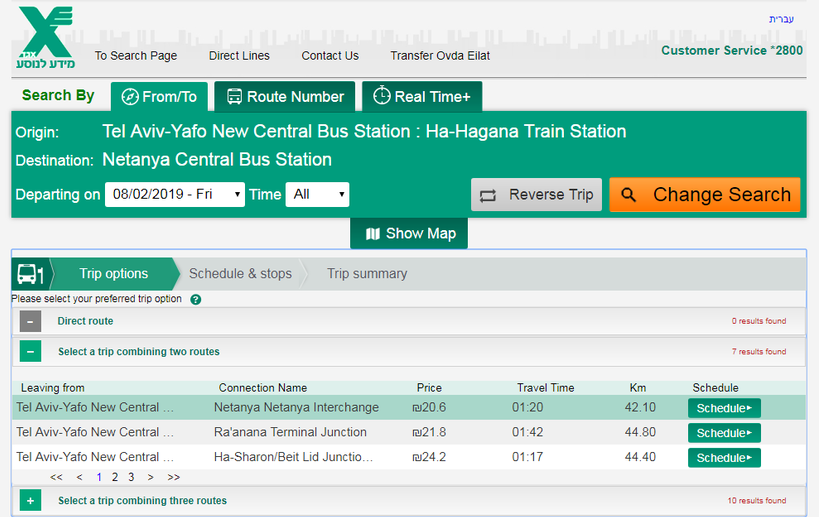Expand the three routes combination section
The width and height of the screenshot is (819, 517).
pyautogui.click(x=31, y=501)
